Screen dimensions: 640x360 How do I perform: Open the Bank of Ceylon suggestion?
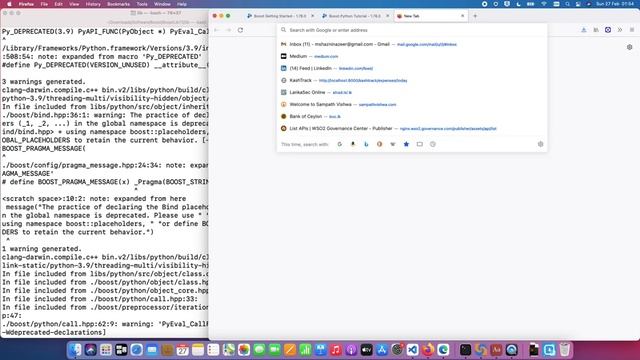[412, 116]
